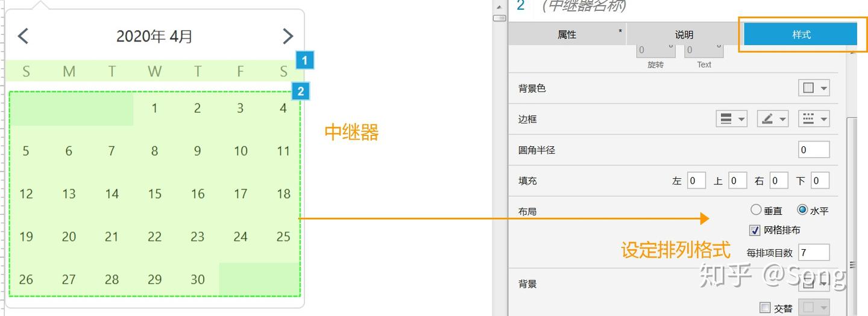This screenshot has height=316, width=868.
Task: Go to previous month in calendar
Action: [23, 36]
